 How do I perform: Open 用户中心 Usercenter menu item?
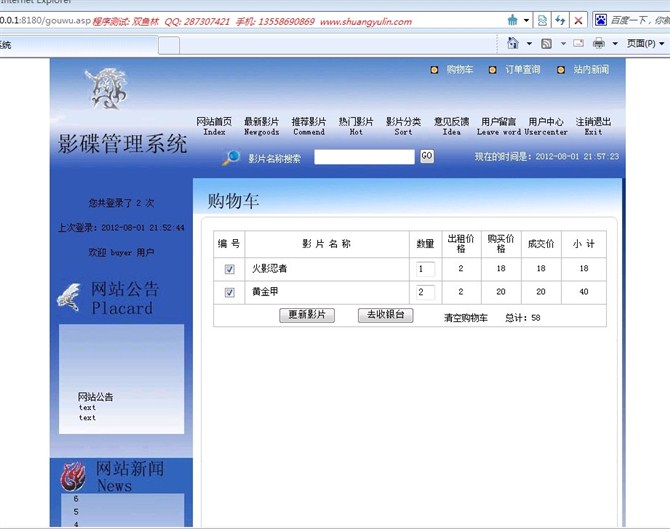(x=546, y=126)
